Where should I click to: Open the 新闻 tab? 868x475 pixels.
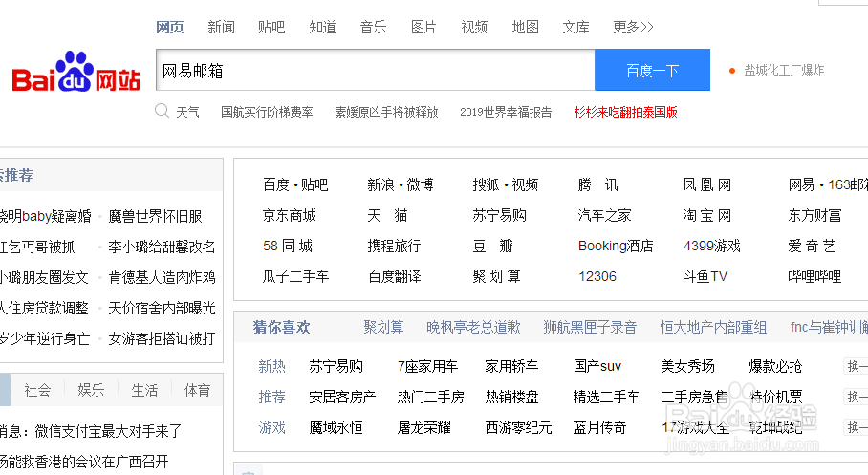pos(221,27)
